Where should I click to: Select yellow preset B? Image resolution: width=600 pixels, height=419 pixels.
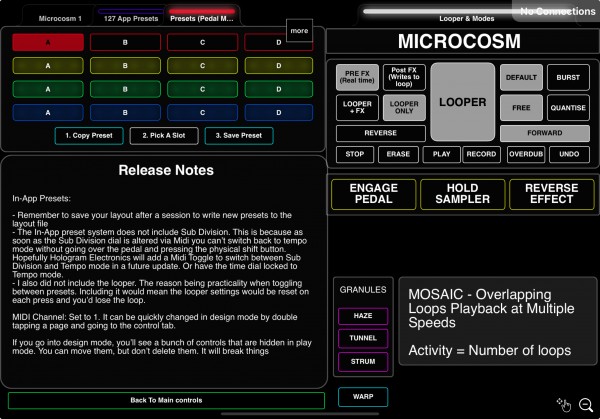125,66
